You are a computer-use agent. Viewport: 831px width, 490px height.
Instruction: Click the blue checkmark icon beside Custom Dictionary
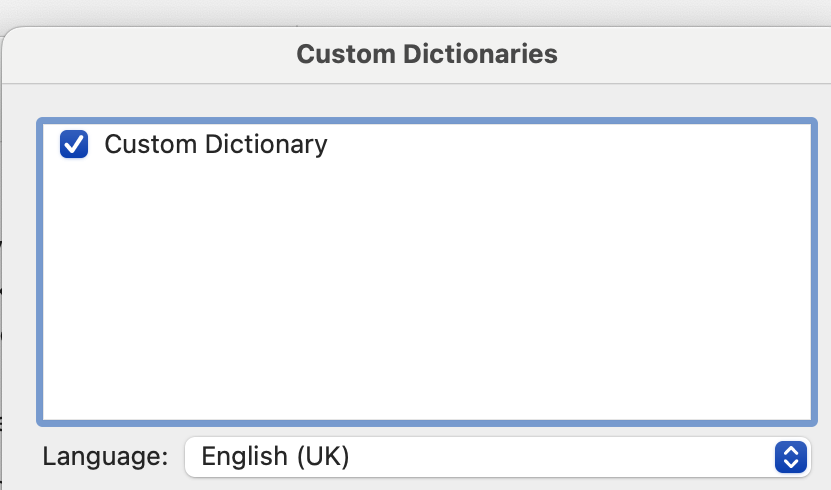(x=74, y=145)
